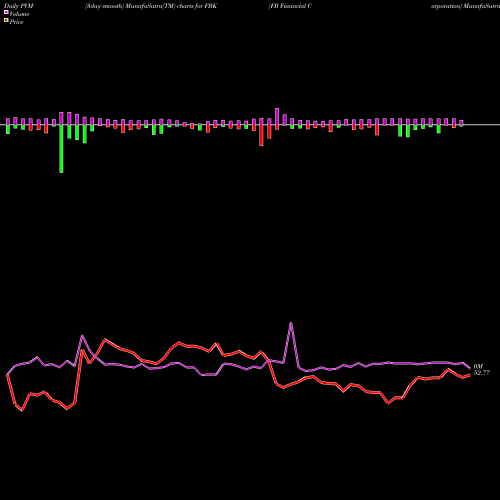Viewport: 500px width, 500px height.
Task: Select the 'Price' legend label
Action: pos(16,22)
